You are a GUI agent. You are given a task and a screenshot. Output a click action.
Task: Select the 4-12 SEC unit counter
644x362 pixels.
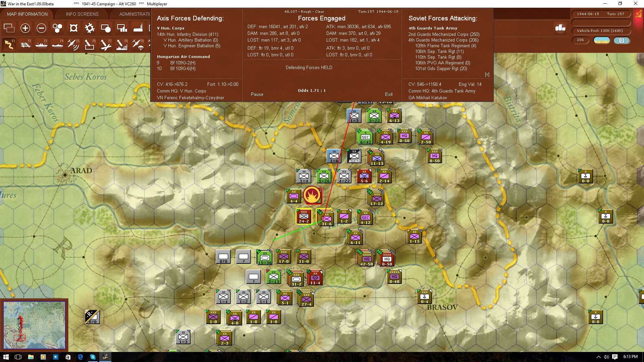pos(365,217)
